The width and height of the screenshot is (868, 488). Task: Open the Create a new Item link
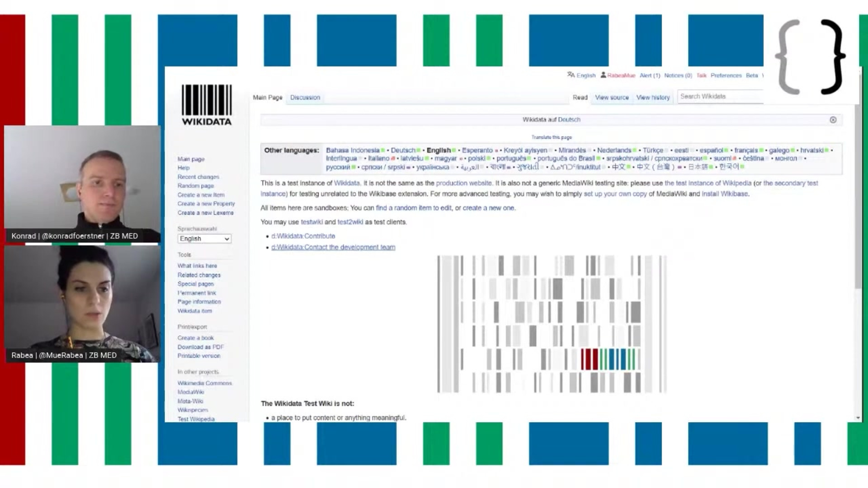pos(201,194)
